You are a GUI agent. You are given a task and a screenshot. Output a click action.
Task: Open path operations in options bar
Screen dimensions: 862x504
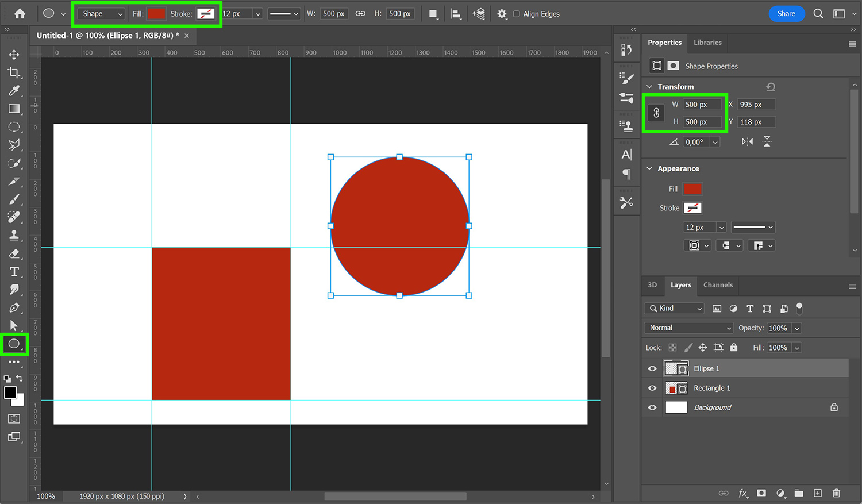tap(433, 14)
